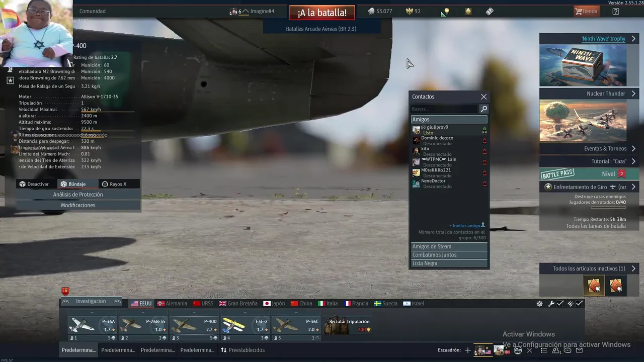Image resolution: width=644 pixels, height=362 pixels.
Task: Select friend giuliprov9 in contacts
Action: click(x=449, y=130)
